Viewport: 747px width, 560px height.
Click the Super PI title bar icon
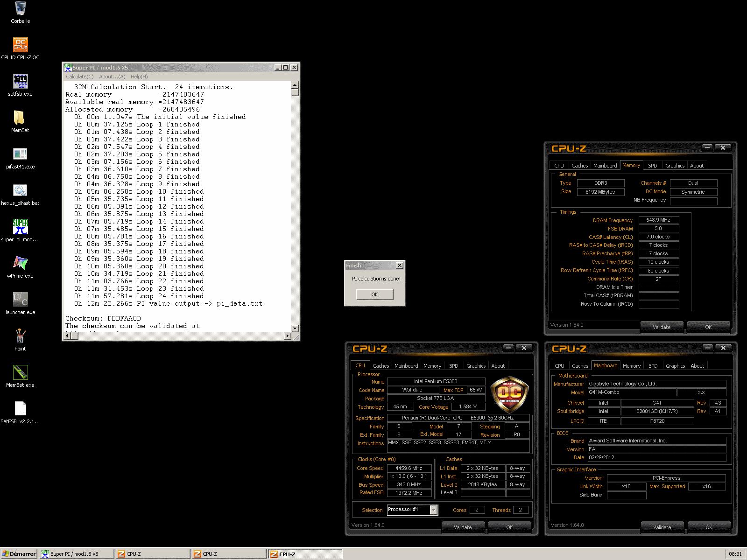pos(68,67)
